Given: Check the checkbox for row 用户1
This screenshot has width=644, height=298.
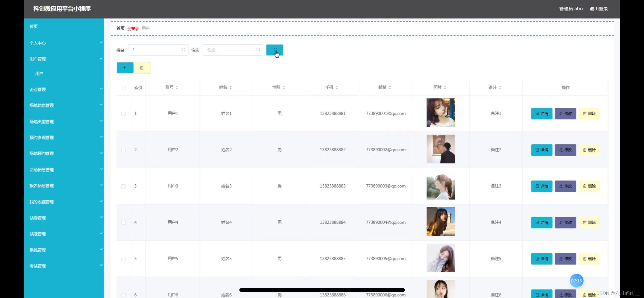Looking at the screenshot, I should click(123, 114).
